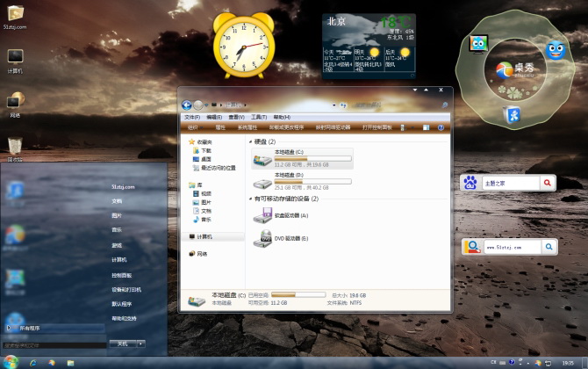
Task: Open the DVD drive (E:) icon
Action: coord(262,239)
